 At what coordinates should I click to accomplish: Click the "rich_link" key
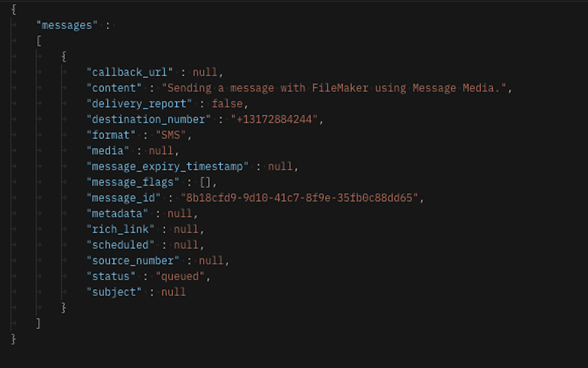pyautogui.click(x=120, y=229)
